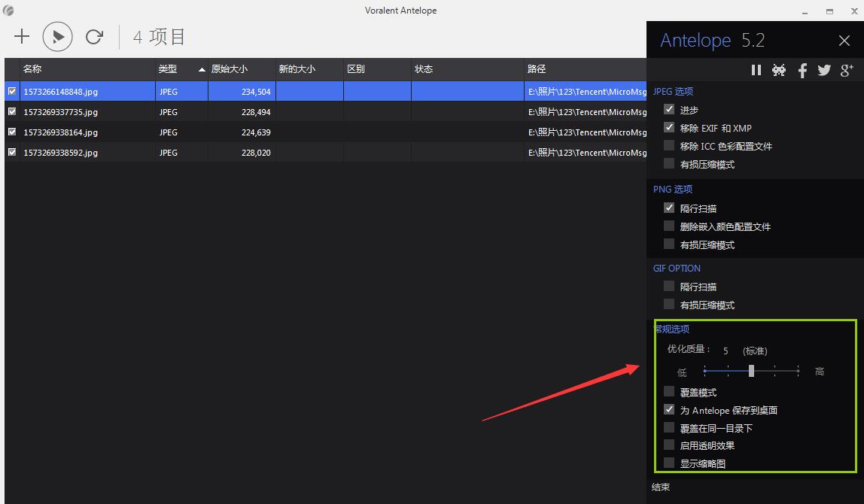864x504 pixels.
Task: Click the 类型 column header
Action: [x=168, y=69]
